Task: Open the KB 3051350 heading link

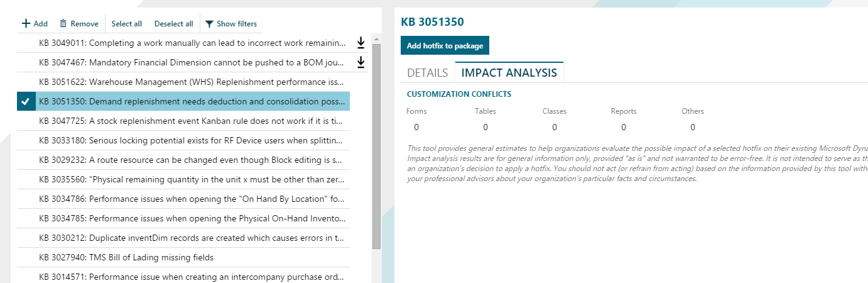Action: pos(432,22)
